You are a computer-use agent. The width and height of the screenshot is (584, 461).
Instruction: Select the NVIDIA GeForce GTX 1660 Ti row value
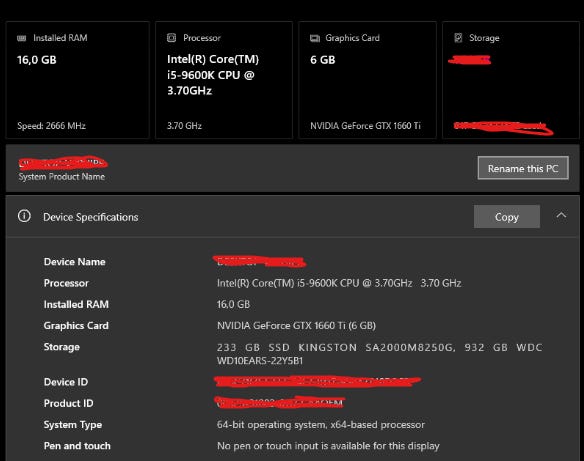pyautogui.click(x=296, y=325)
